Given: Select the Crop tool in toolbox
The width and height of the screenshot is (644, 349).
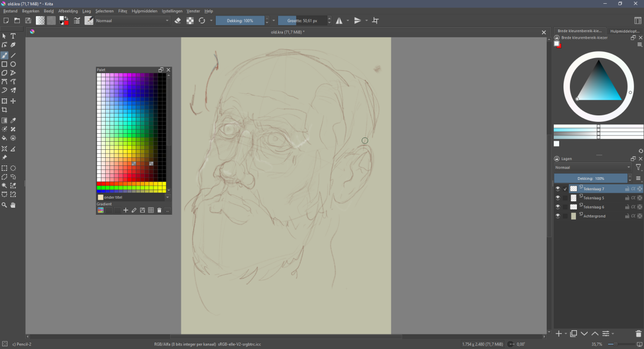Looking at the screenshot, I should (x=4, y=110).
